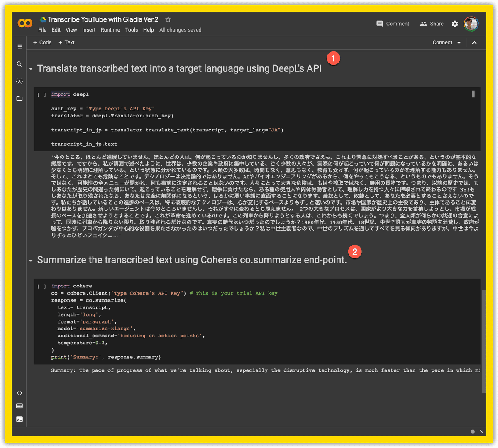Image resolution: width=498 pixels, height=448 pixels.
Task: Open the File menu
Action: [x=42, y=30]
